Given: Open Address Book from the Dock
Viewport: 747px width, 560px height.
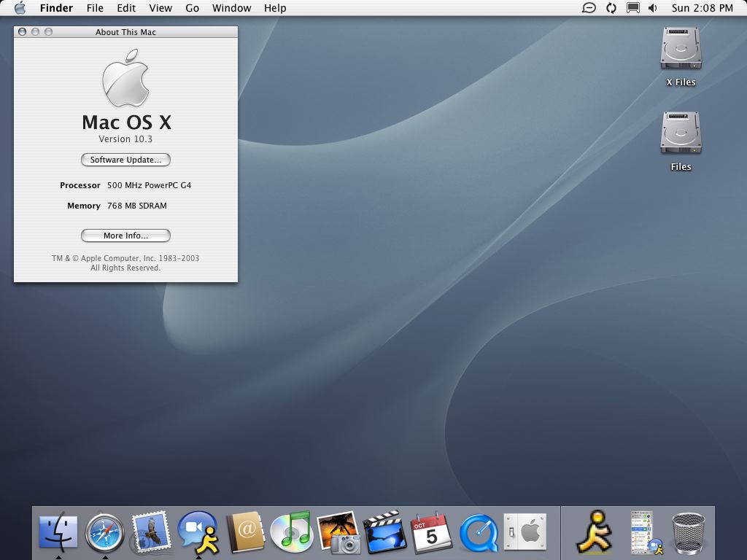Looking at the screenshot, I should click(244, 533).
